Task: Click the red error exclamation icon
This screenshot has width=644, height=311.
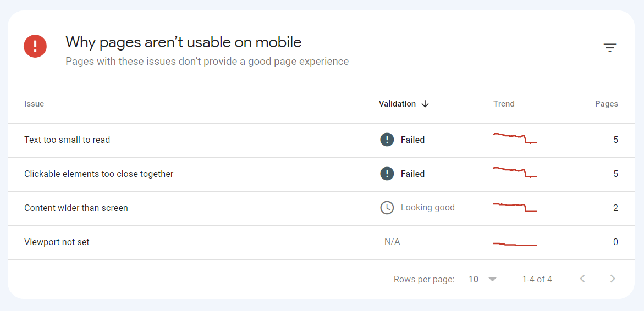Action: (35, 46)
